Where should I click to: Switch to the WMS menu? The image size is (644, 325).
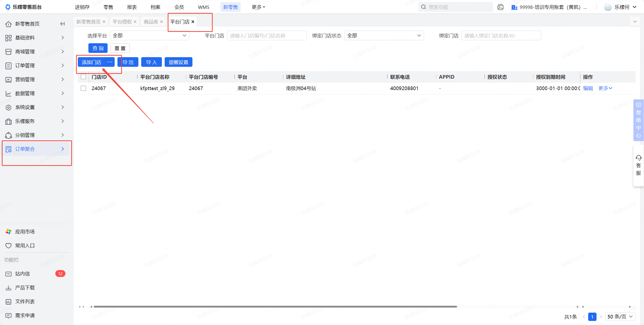[x=204, y=7]
